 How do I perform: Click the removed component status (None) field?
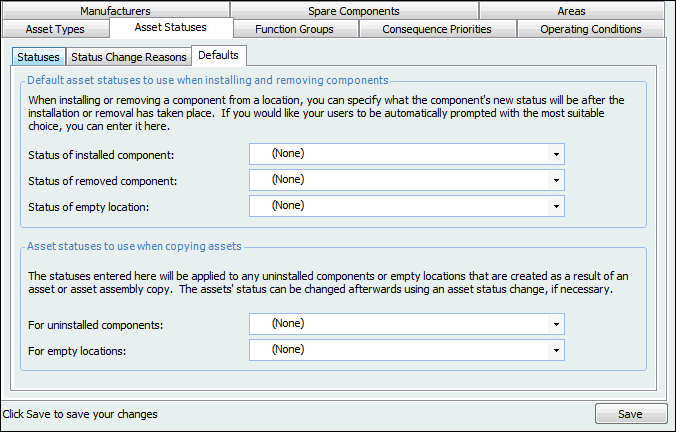pyautogui.click(x=400, y=180)
